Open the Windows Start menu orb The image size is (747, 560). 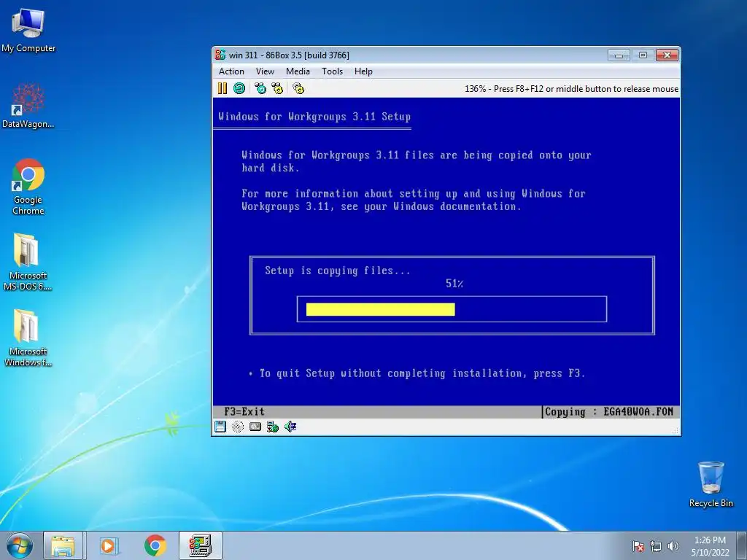20,545
